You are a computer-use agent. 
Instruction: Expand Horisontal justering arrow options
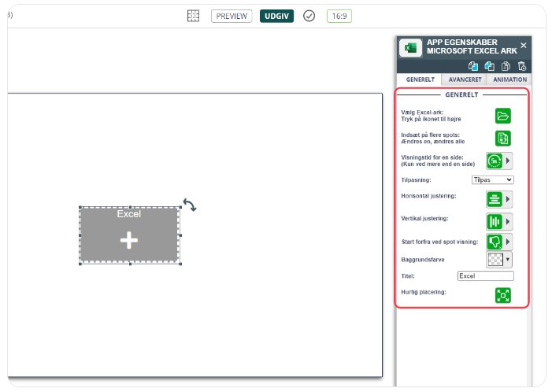pyautogui.click(x=508, y=199)
